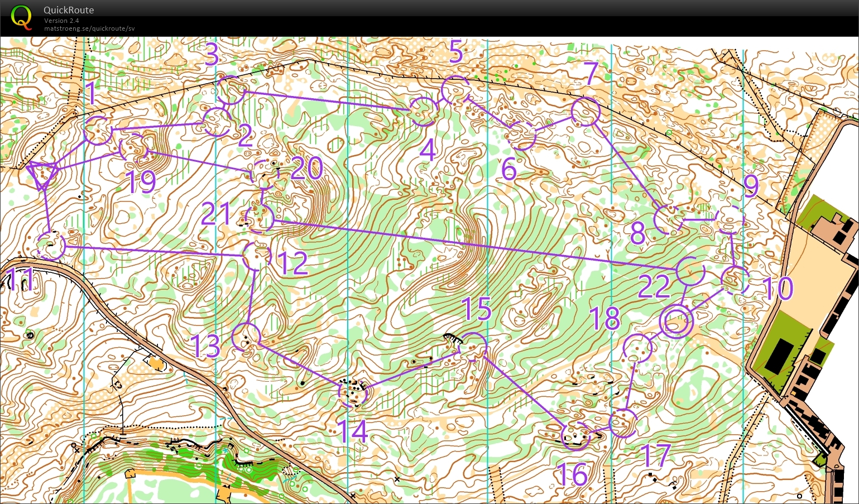Click the QuickRoute Q logo
Screen dimensions: 859x504
(21, 17)
